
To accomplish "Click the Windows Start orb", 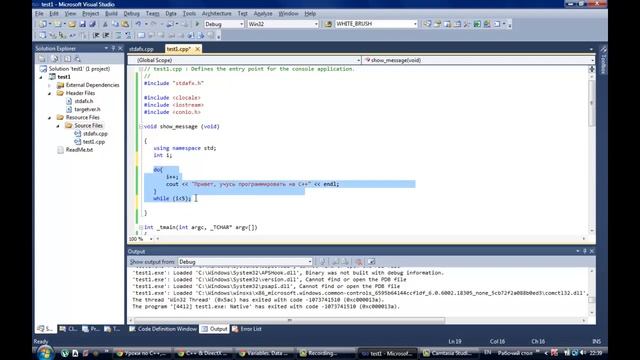I will tap(45, 353).
